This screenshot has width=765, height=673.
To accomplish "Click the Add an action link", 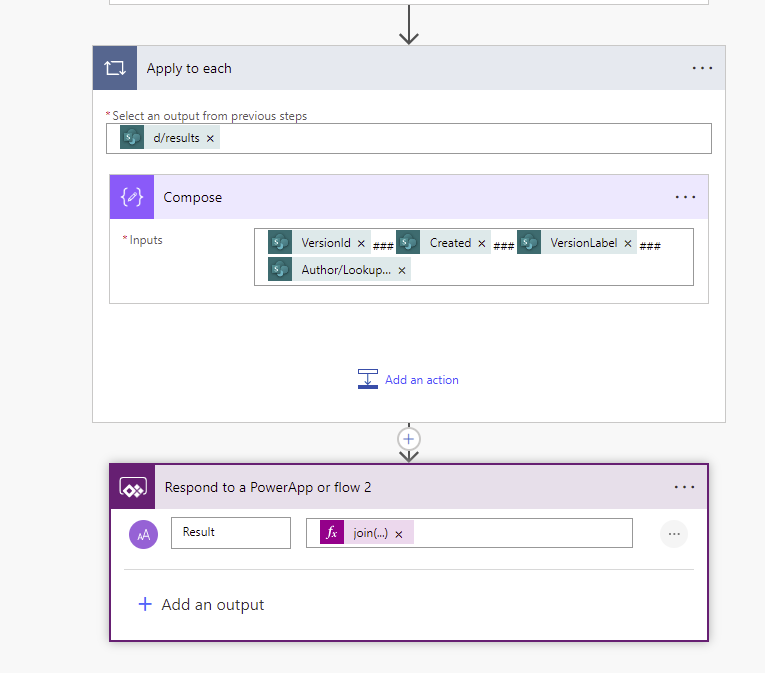I will (x=422, y=380).
